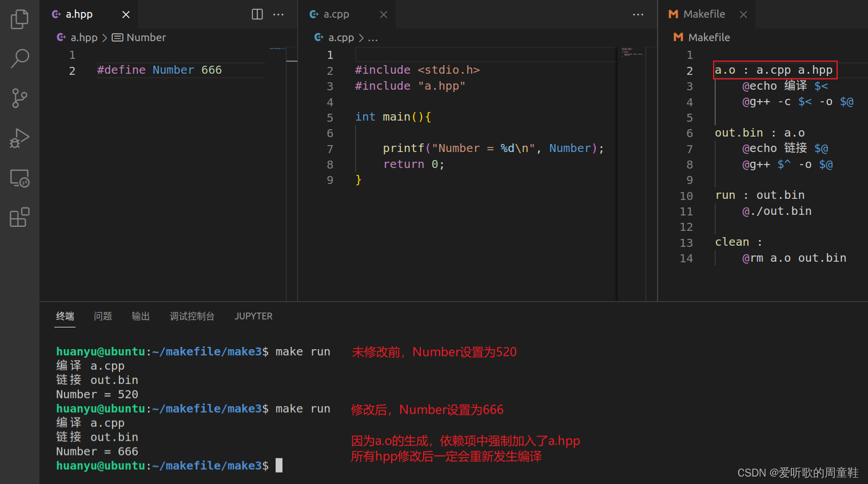Click the terminal input cursor at last prompt
Viewport: 868px width, 484px height.
[279, 465]
